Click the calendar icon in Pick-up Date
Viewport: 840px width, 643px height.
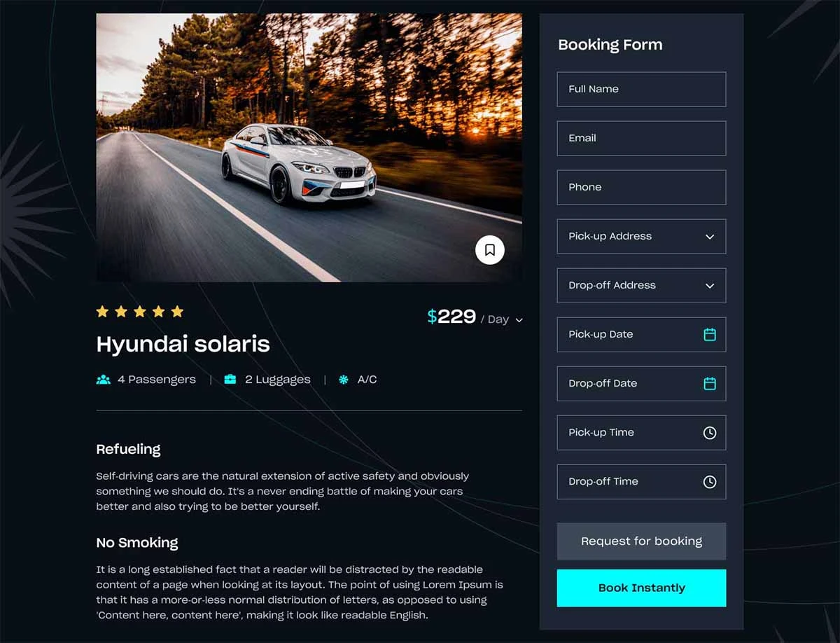point(710,335)
